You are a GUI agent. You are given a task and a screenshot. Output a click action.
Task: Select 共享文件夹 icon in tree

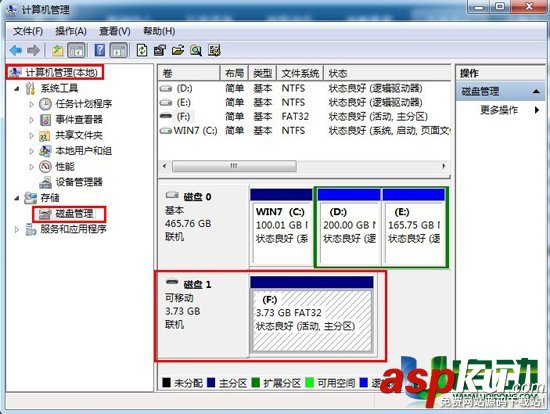[45, 135]
